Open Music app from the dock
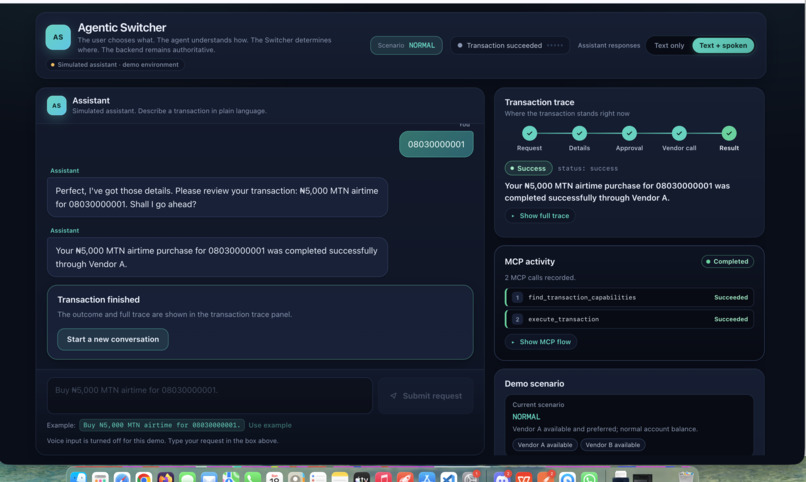Image resolution: width=806 pixels, height=482 pixels. [383, 477]
